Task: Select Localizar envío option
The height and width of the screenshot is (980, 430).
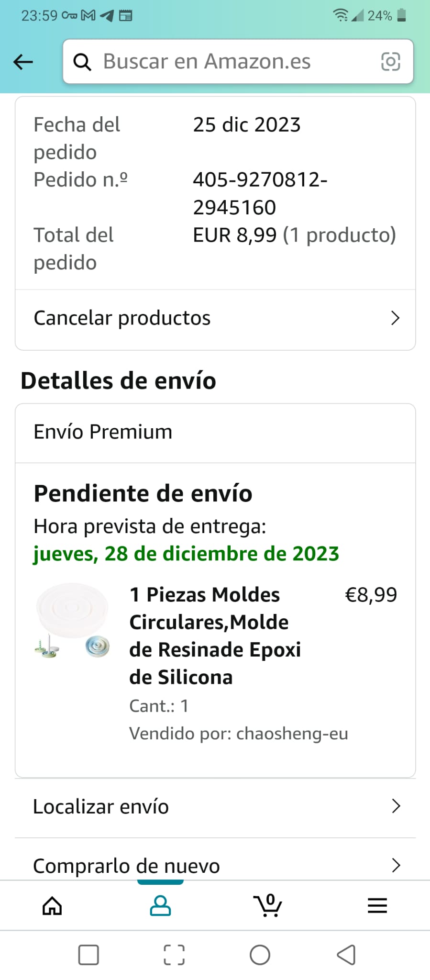Action: [101, 807]
